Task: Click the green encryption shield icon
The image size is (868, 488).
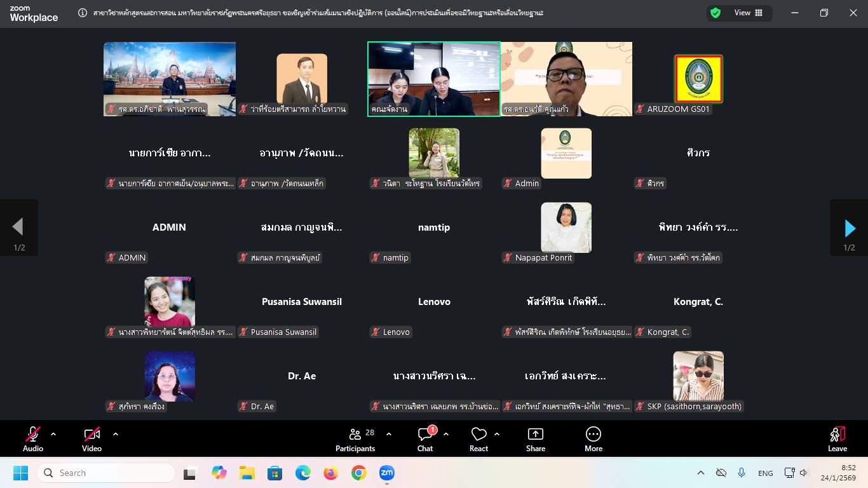Action: pos(715,13)
